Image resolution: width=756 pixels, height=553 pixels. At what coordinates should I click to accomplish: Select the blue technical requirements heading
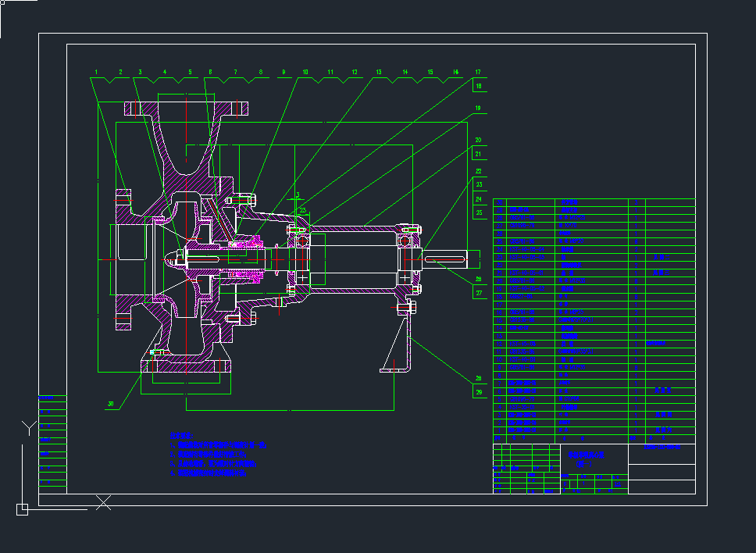pyautogui.click(x=183, y=435)
